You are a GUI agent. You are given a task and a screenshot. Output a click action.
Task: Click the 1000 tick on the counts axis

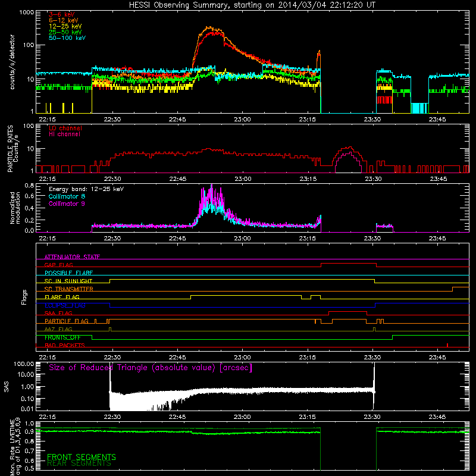26,12
